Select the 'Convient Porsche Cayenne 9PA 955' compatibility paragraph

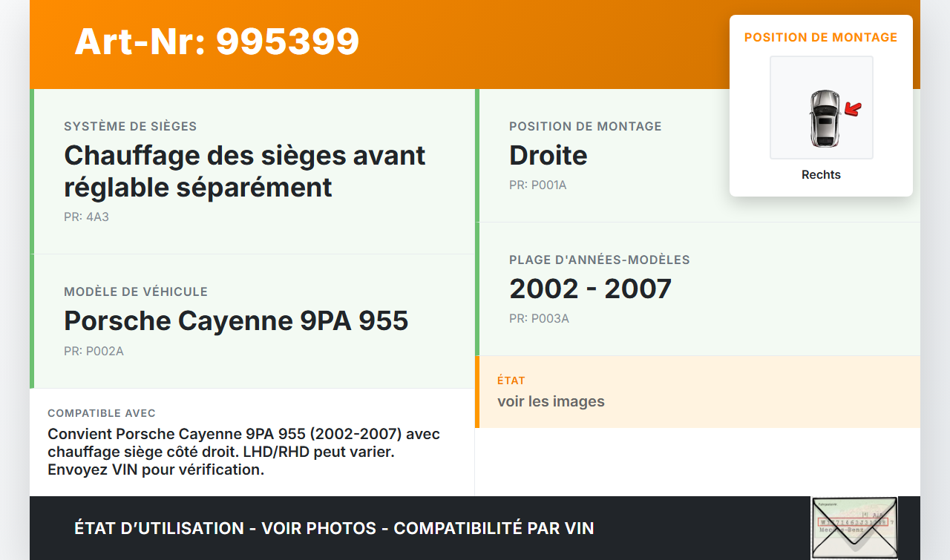click(x=244, y=452)
